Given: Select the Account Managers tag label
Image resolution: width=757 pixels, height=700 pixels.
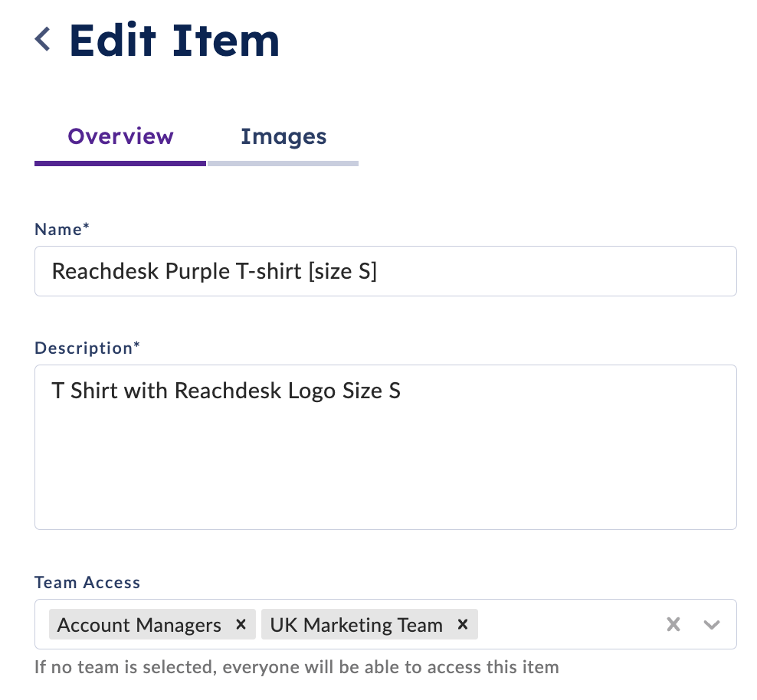Looking at the screenshot, I should (139, 625).
